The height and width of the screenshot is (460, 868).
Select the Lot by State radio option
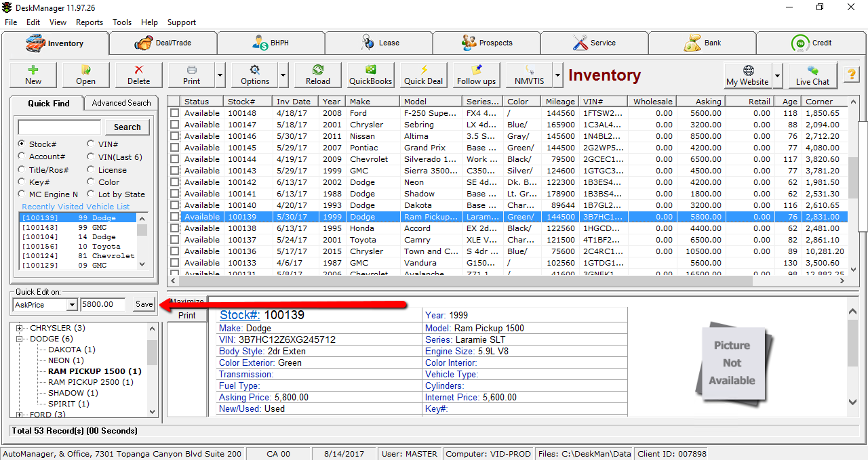(91, 194)
